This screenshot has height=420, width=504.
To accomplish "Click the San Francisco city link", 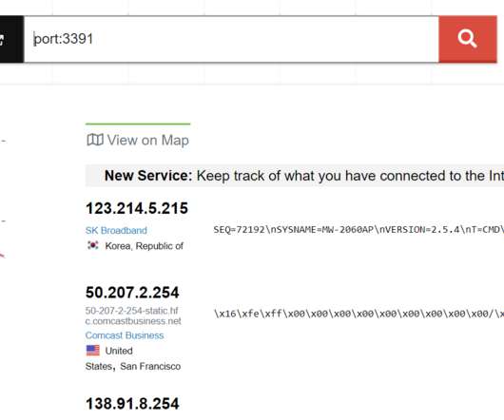I will click(x=150, y=366).
